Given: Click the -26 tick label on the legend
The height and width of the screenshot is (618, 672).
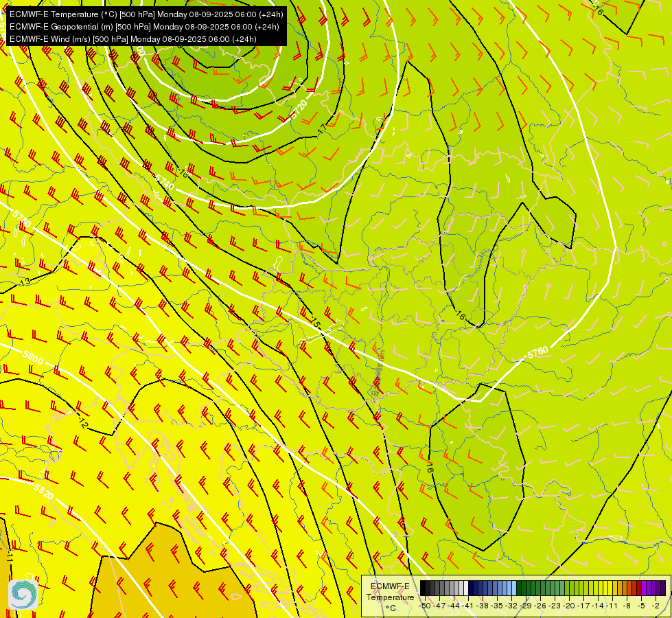Looking at the screenshot, I should [x=540, y=606].
